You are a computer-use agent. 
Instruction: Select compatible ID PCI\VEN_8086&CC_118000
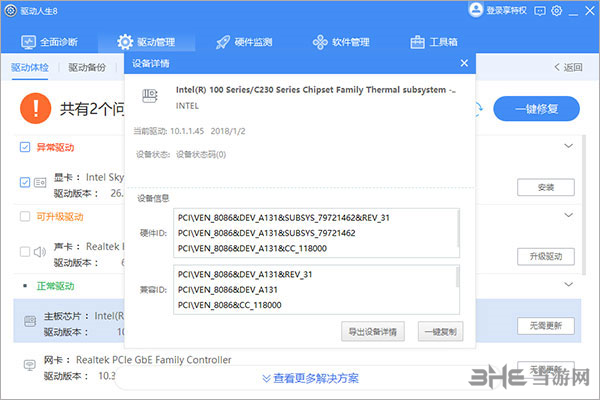tap(230, 305)
